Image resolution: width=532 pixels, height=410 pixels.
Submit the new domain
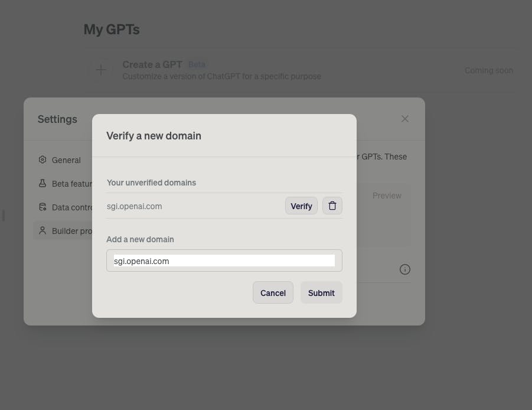pyautogui.click(x=321, y=292)
